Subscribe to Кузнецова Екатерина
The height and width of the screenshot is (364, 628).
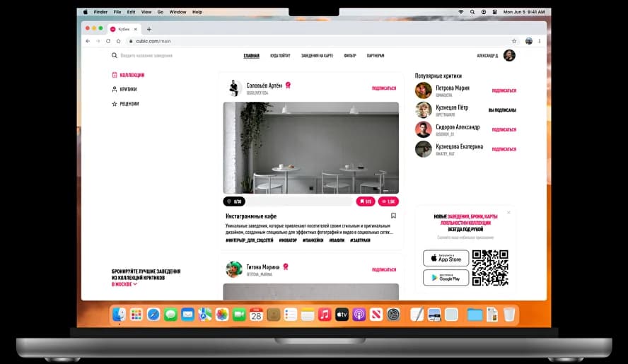504,149
